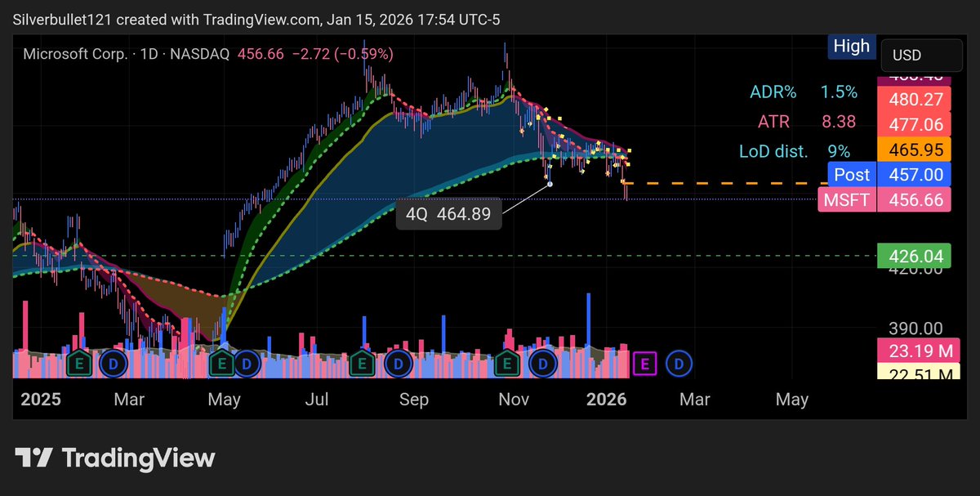Click the purple upcoming earnings E marker
Viewport: 980px width, 496px height.
tap(646, 363)
